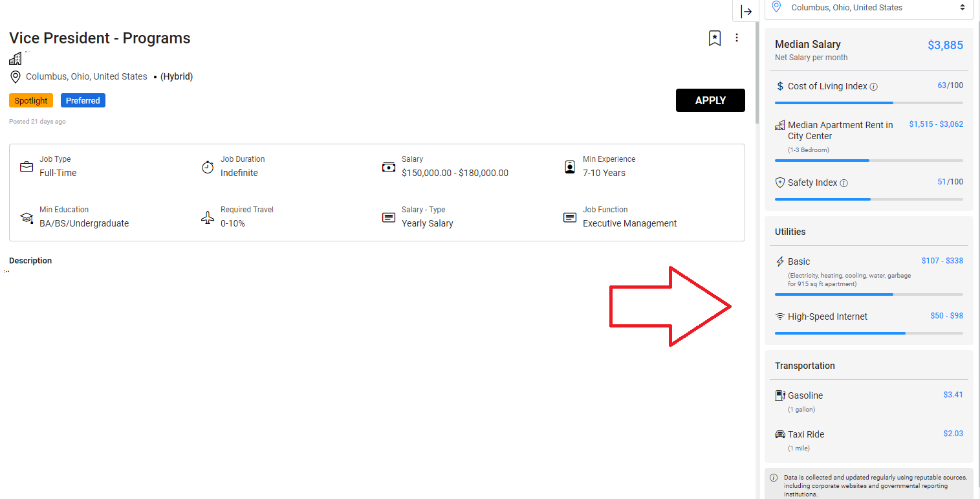
Task: Open the Columbus, Ohio location dropdown
Action: click(868, 8)
